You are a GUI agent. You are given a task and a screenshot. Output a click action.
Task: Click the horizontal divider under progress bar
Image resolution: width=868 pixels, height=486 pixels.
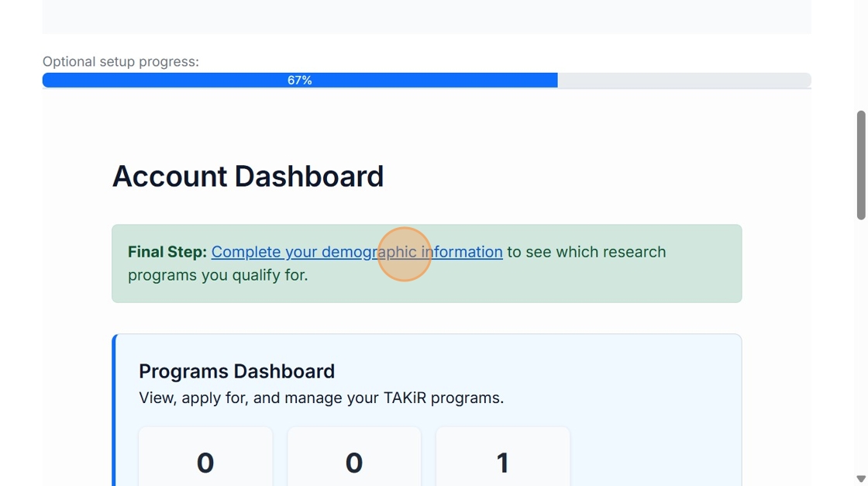(x=426, y=89)
